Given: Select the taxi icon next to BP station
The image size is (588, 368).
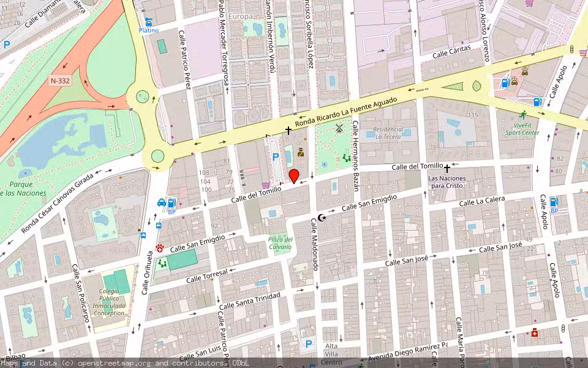Looking at the screenshot, I should pyautogui.click(x=162, y=202).
